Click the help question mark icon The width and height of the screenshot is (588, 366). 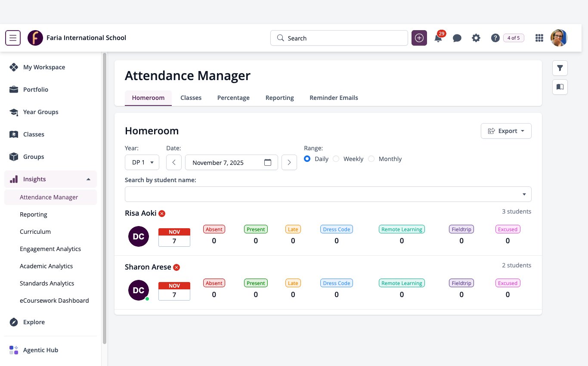pos(495,38)
